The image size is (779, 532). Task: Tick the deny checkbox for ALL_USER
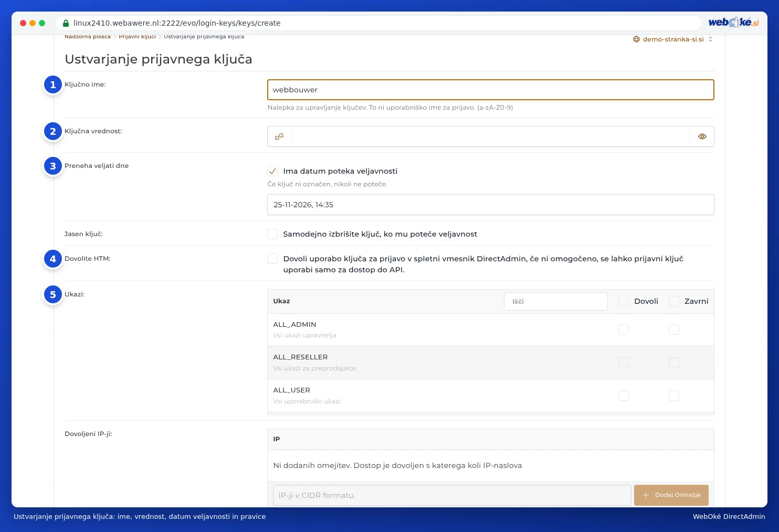pyautogui.click(x=674, y=396)
